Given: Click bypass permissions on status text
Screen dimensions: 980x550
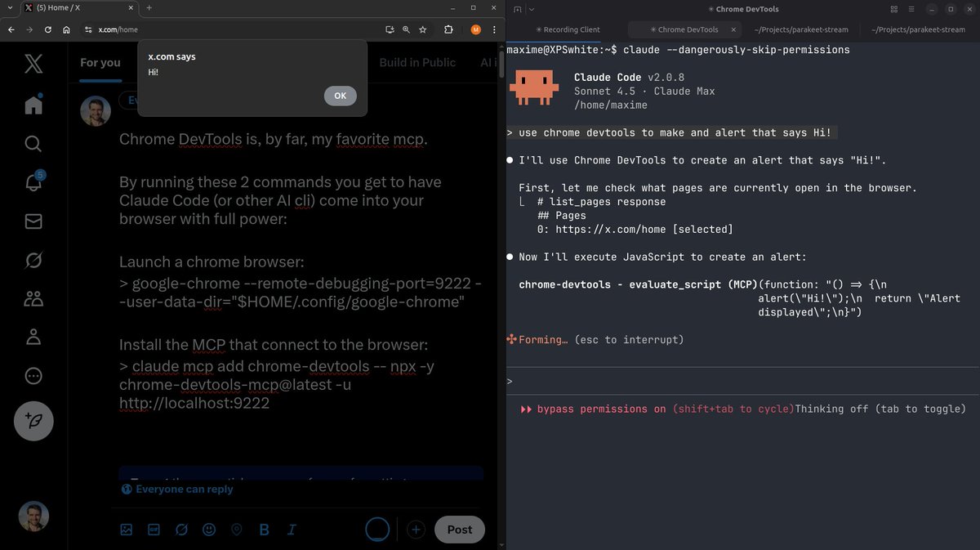Looking at the screenshot, I should click(601, 409).
